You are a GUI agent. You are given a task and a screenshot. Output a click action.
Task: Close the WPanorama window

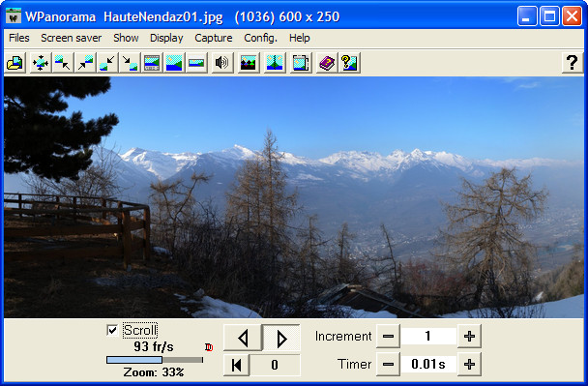[x=572, y=16]
